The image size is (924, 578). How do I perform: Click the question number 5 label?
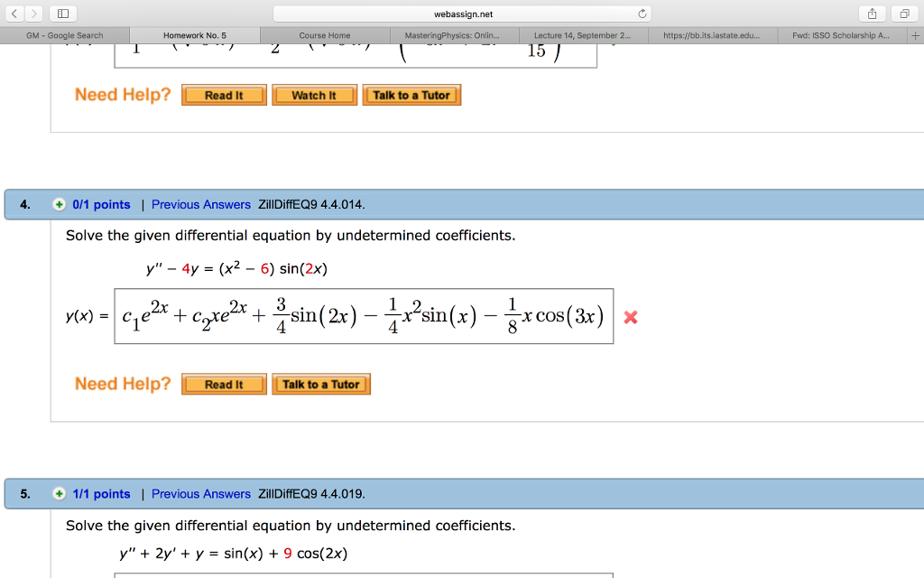pyautogui.click(x=24, y=494)
